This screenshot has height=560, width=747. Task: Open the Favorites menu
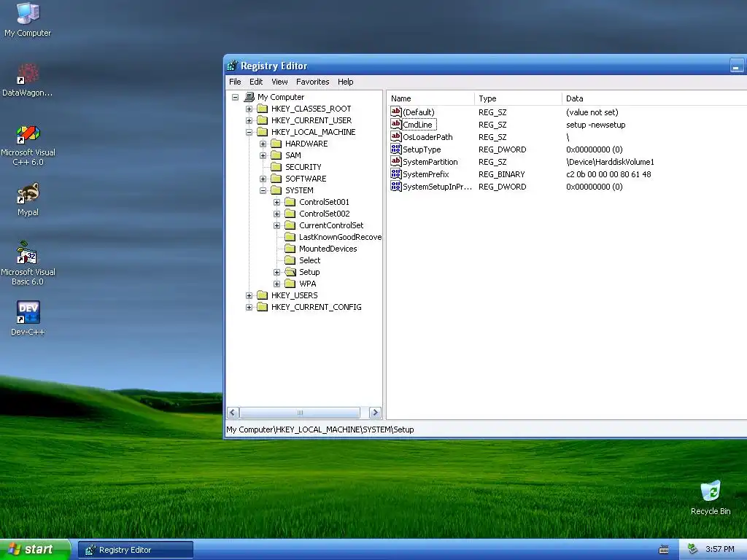click(312, 82)
